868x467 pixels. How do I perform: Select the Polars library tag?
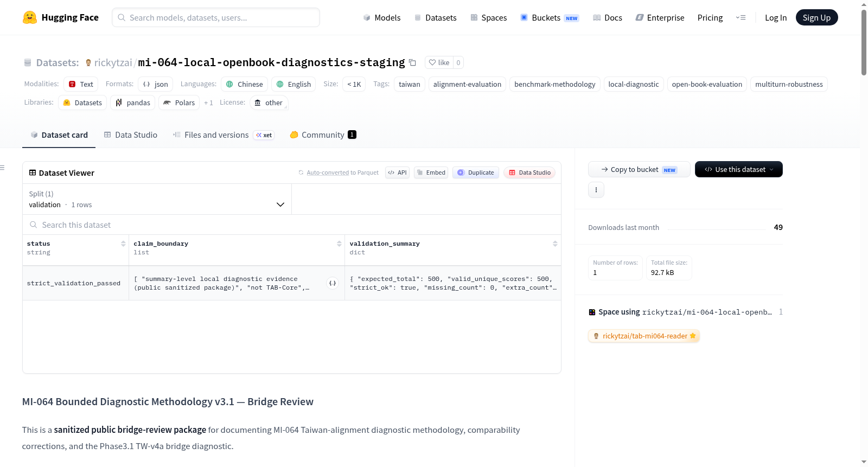coord(179,103)
